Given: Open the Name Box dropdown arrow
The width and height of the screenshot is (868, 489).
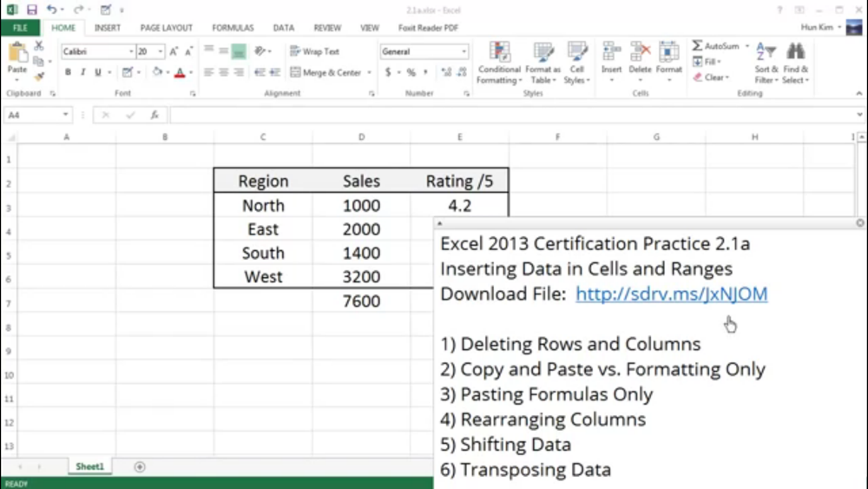Looking at the screenshot, I should coord(65,115).
